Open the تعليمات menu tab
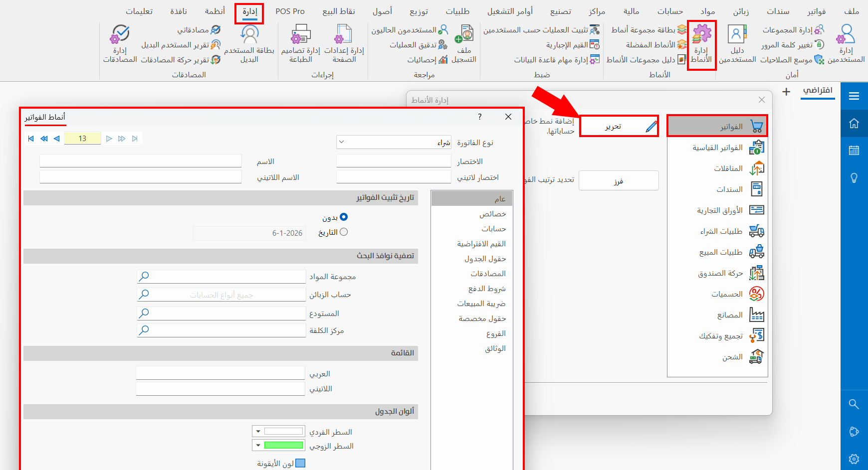 click(x=139, y=11)
